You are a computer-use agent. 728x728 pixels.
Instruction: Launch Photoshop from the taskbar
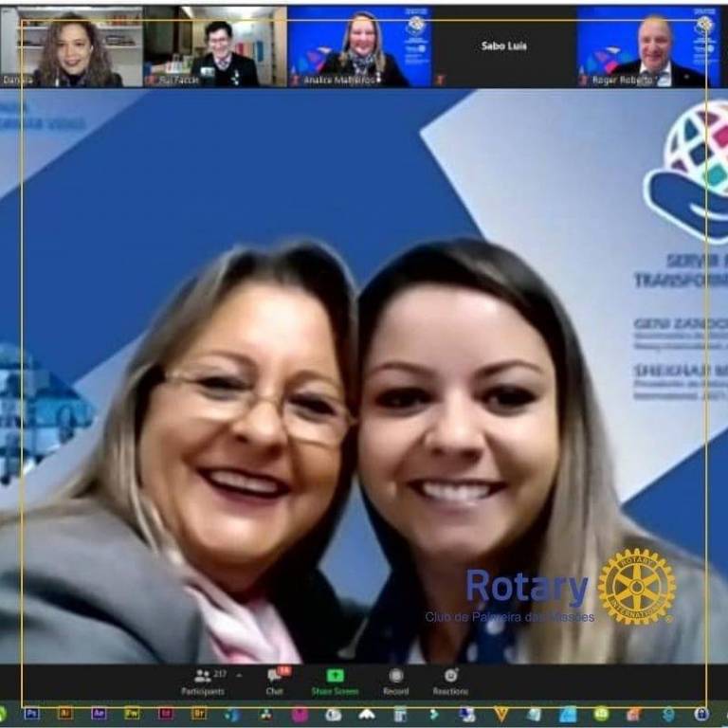point(31,714)
